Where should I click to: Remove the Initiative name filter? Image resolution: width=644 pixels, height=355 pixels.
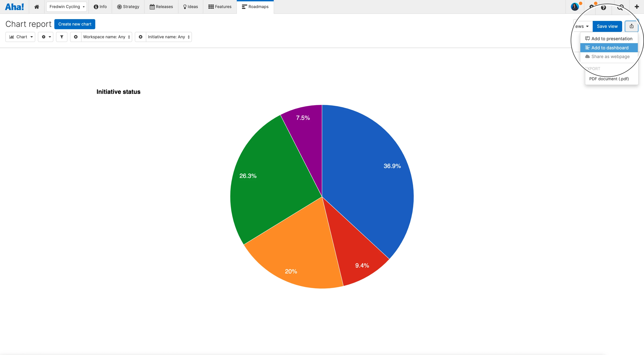(x=140, y=37)
